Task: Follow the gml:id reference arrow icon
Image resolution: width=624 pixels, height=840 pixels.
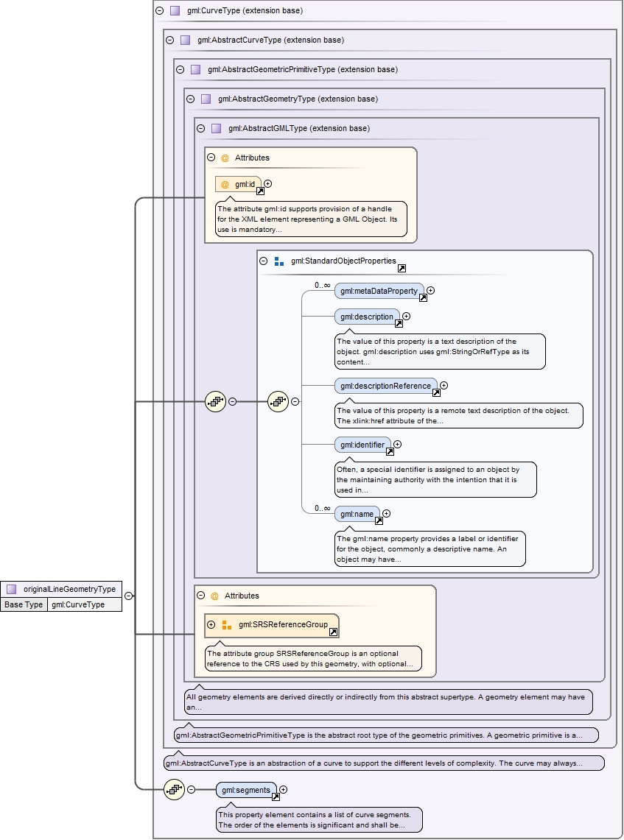Action: [260, 191]
